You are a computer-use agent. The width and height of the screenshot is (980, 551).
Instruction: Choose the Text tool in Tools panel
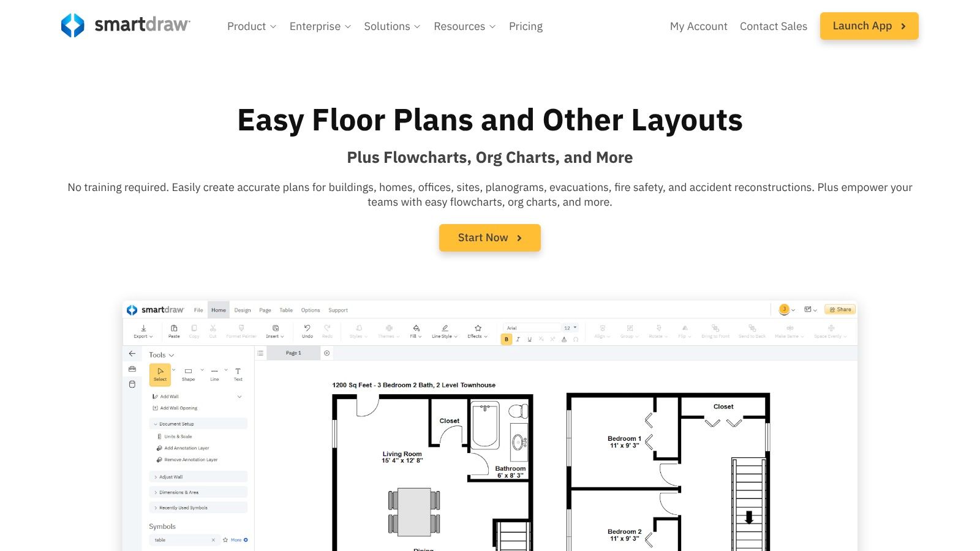pos(238,374)
